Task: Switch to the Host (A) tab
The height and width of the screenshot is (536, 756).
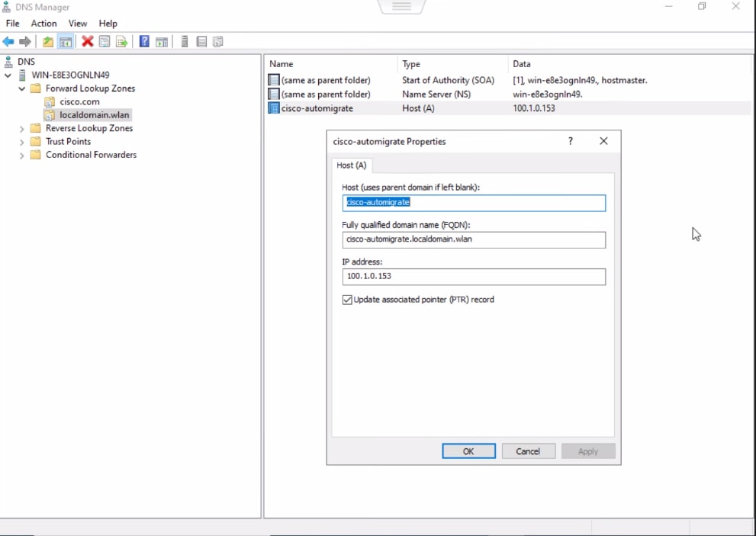Action: [351, 165]
